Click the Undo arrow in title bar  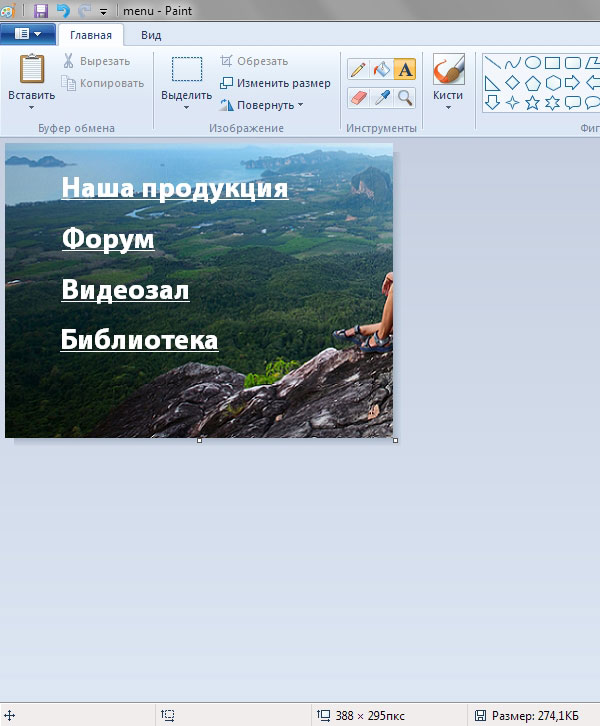click(x=63, y=10)
